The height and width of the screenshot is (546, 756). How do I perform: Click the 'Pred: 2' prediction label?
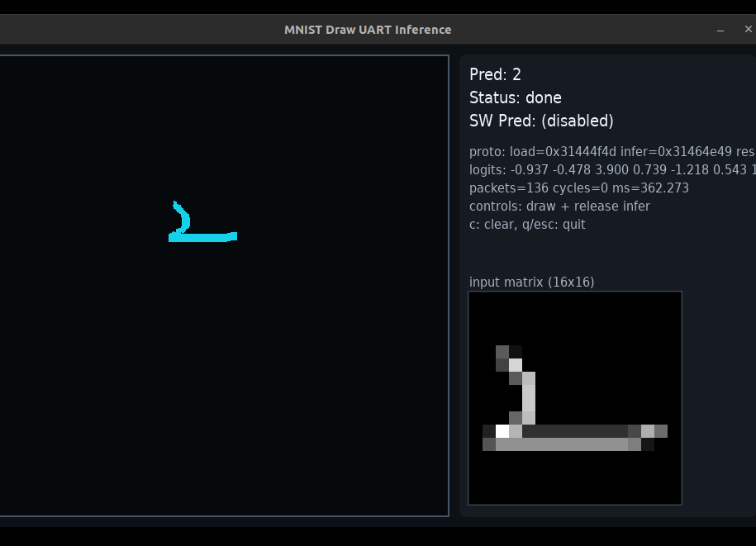[x=495, y=74]
